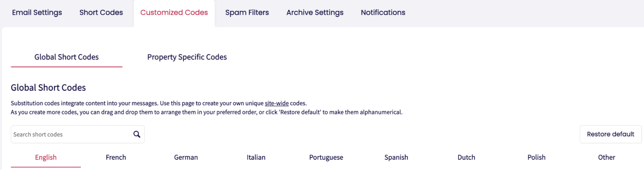Go to the Spam Filters tab
The height and width of the screenshot is (170, 644).
[x=247, y=13]
